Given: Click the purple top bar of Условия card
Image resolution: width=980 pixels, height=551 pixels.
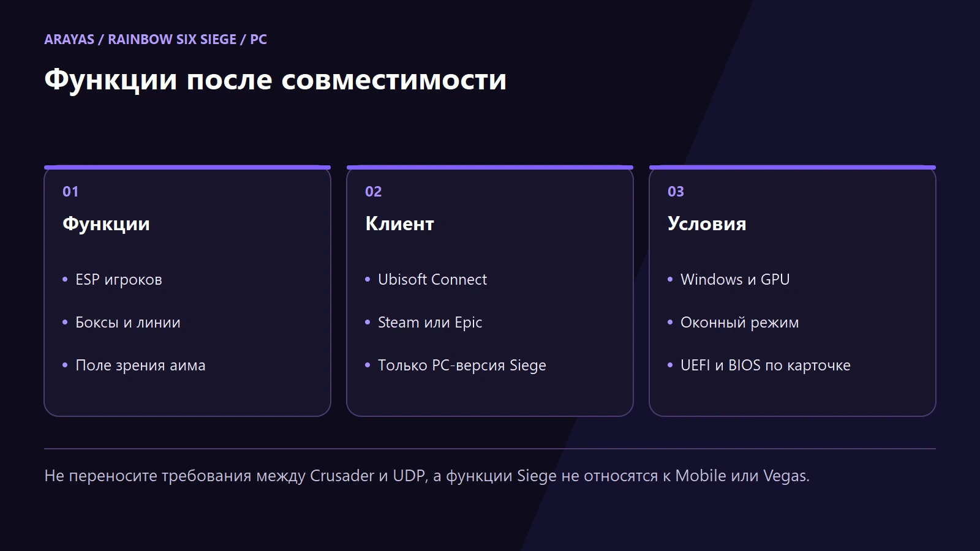Looking at the screenshot, I should click(793, 167).
